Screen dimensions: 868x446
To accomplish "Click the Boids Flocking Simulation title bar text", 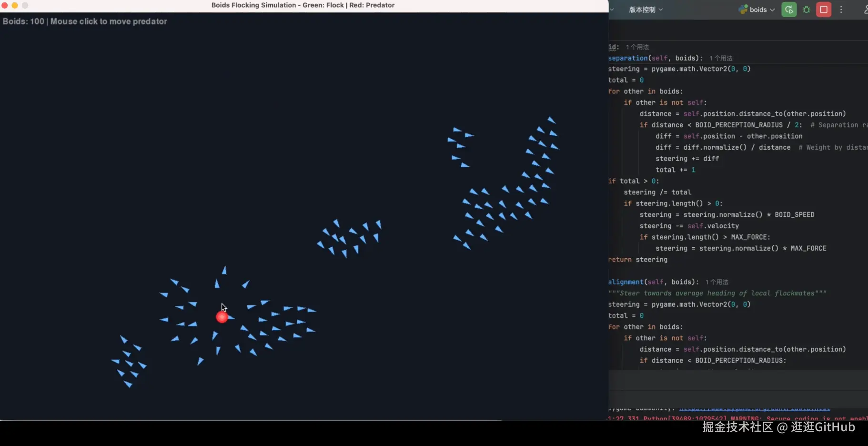I will click(303, 5).
